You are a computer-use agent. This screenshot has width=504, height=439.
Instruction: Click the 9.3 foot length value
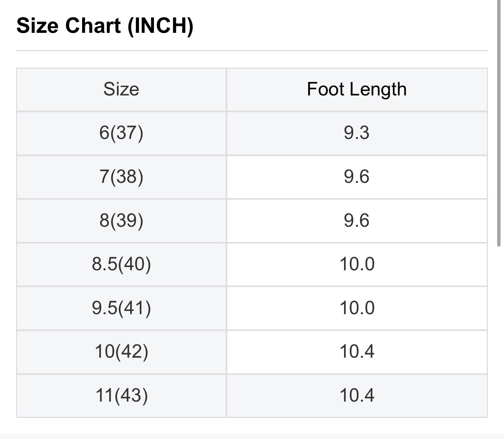[x=357, y=133]
